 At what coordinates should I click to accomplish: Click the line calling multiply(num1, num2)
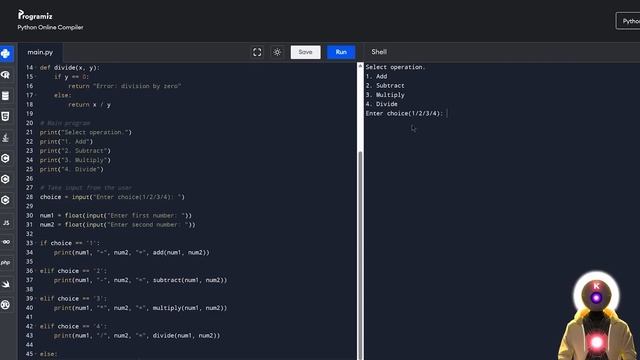point(140,308)
